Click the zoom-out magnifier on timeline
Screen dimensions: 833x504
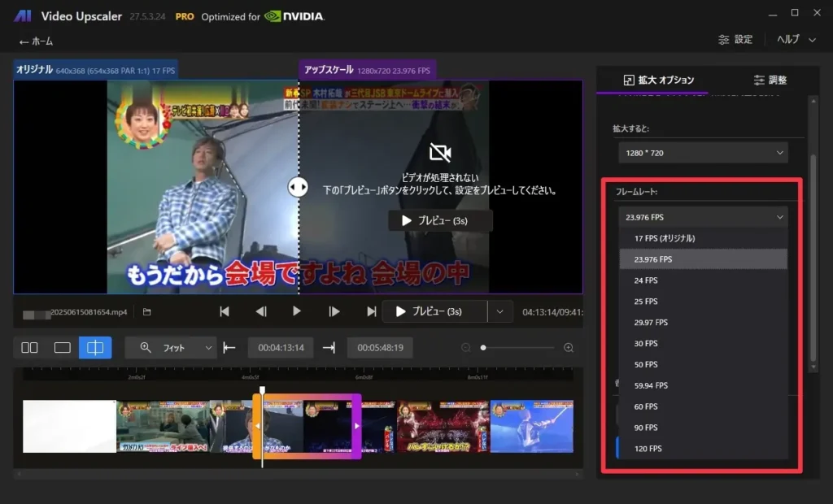tap(466, 348)
